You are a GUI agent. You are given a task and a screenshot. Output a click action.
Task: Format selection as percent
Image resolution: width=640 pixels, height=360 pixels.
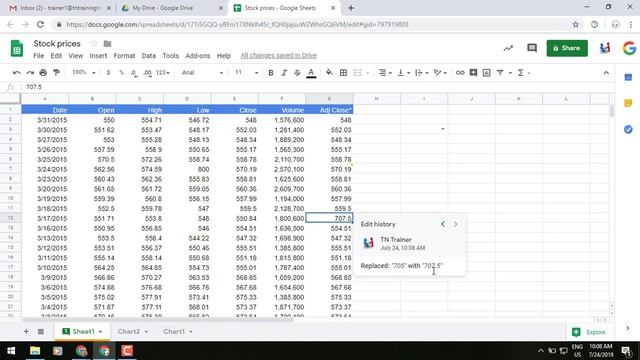click(x=121, y=73)
